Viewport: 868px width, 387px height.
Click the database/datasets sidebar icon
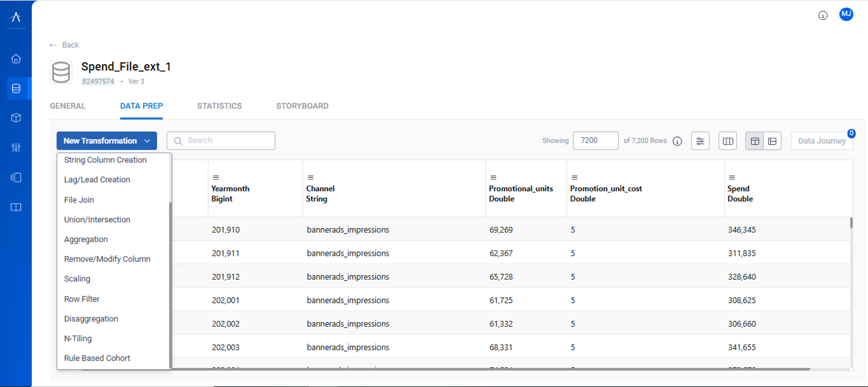pyautogui.click(x=15, y=88)
